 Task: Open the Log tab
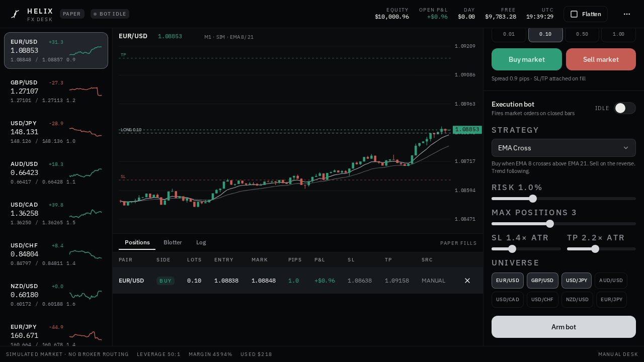[x=201, y=242]
